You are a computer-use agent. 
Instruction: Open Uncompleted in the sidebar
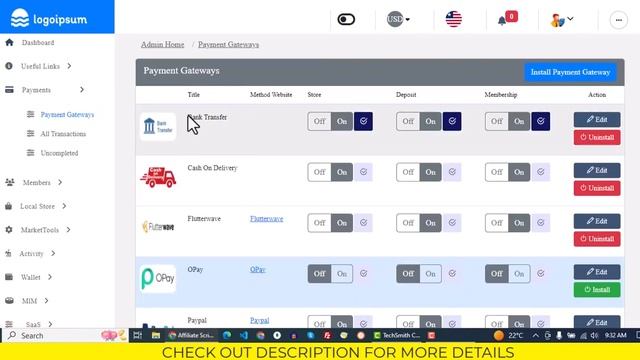tap(59, 153)
